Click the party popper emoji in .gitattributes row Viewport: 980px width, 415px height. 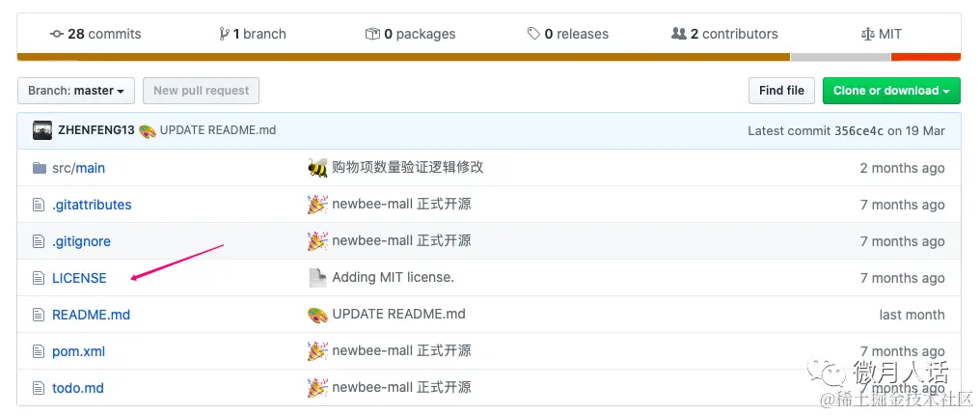(x=318, y=205)
